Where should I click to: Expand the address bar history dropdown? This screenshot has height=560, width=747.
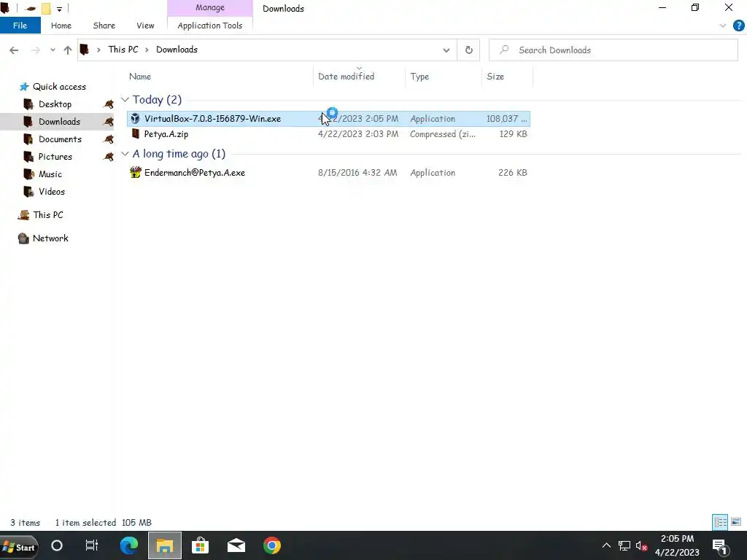point(446,50)
